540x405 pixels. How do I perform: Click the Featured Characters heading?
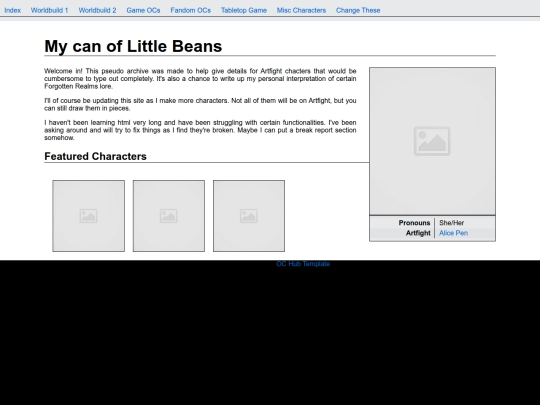point(95,156)
